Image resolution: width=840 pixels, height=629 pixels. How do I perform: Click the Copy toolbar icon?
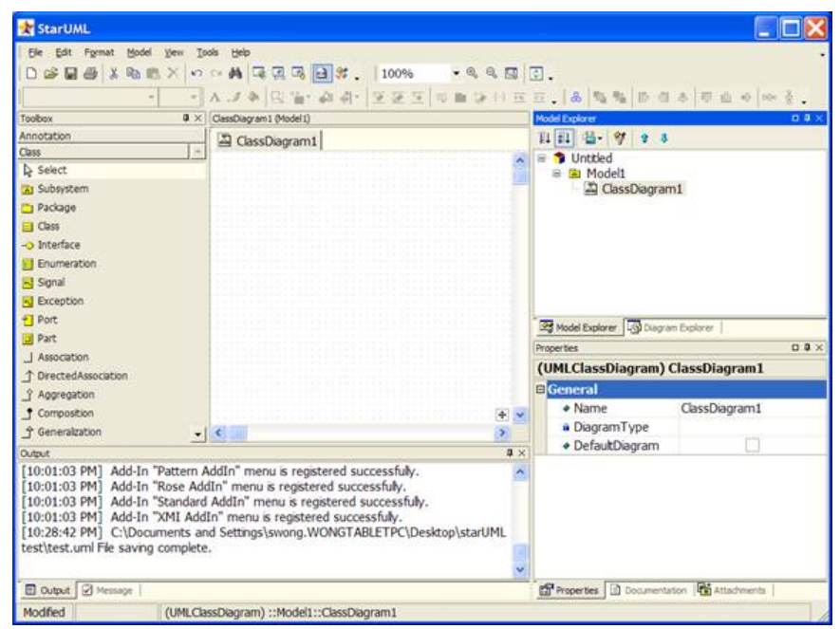(x=133, y=73)
